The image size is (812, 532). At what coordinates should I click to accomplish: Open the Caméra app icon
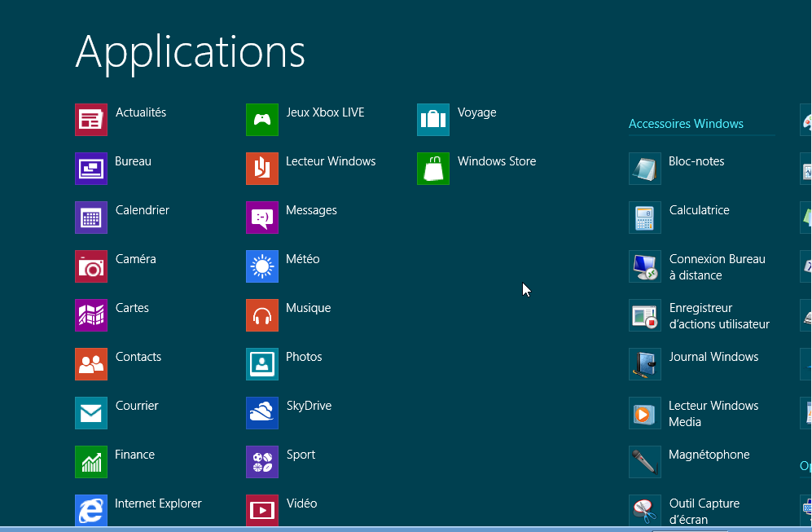point(90,266)
